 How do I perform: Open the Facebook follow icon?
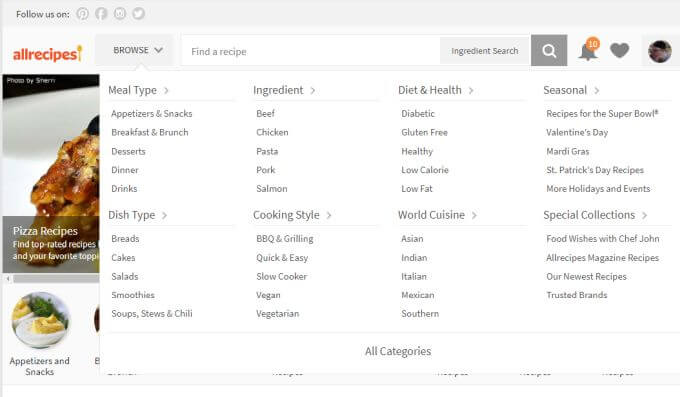101,13
